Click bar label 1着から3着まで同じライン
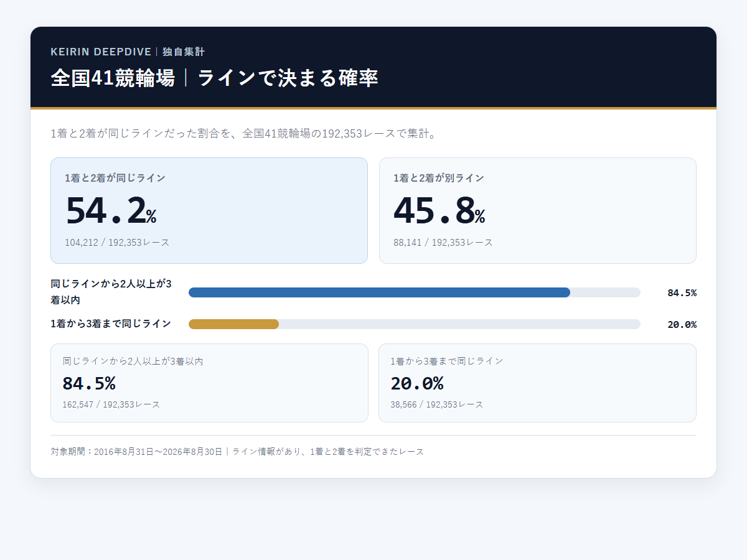The image size is (747, 560). pyautogui.click(x=111, y=324)
